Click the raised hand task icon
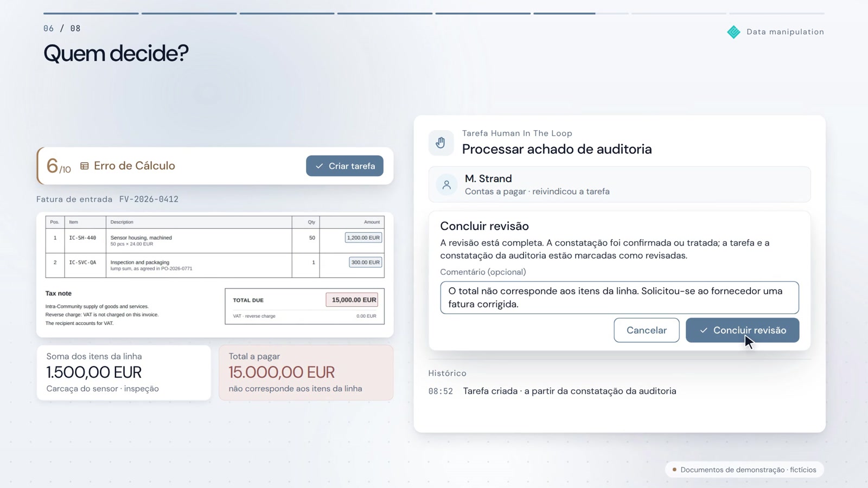 [x=441, y=143]
